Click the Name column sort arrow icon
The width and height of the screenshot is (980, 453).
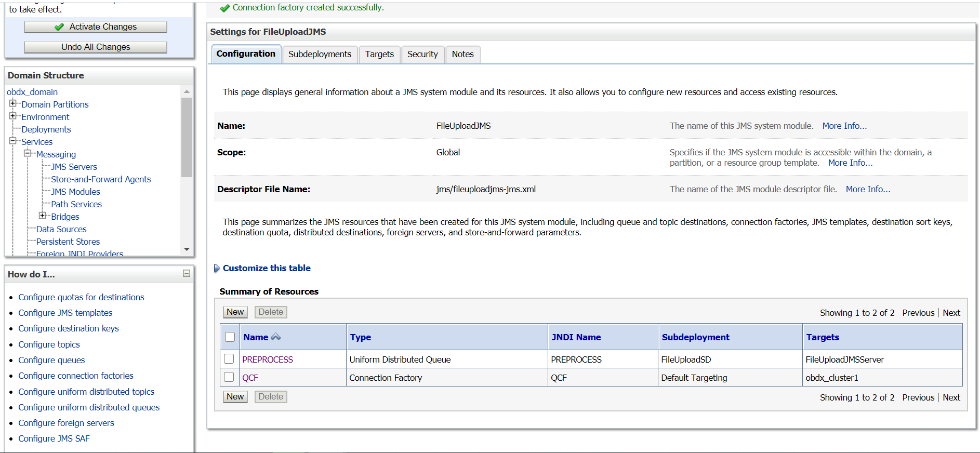[x=276, y=337]
